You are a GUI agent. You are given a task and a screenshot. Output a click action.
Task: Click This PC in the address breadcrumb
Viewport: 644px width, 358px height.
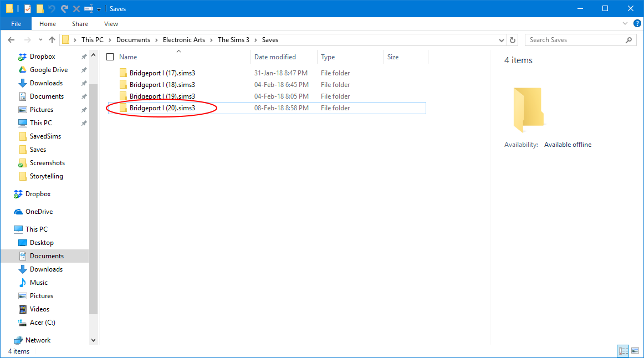(x=93, y=40)
